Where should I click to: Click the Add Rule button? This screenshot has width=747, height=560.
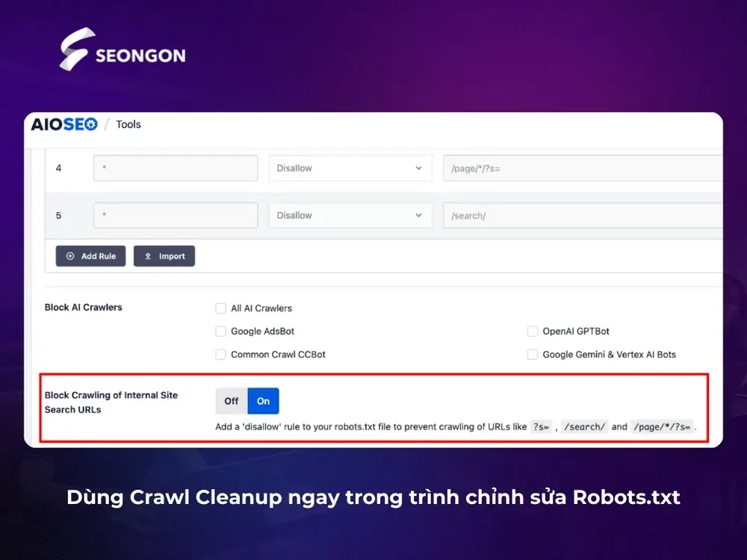pos(90,256)
